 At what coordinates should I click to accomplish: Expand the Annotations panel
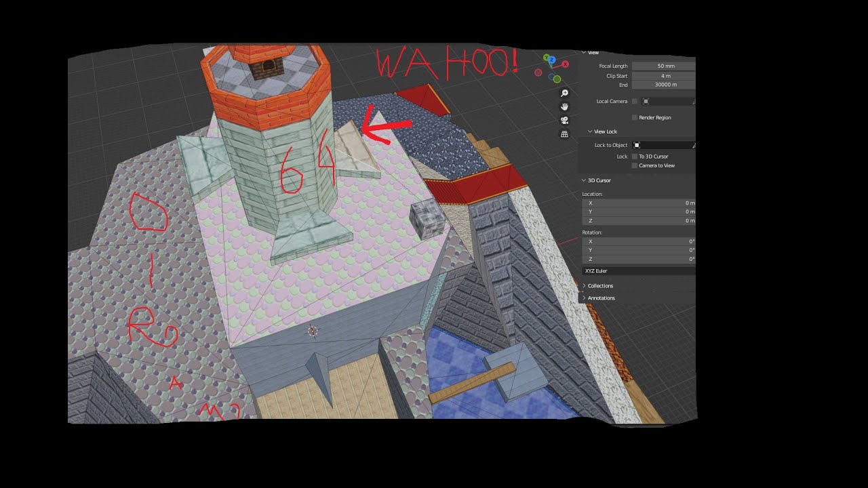[x=584, y=298]
